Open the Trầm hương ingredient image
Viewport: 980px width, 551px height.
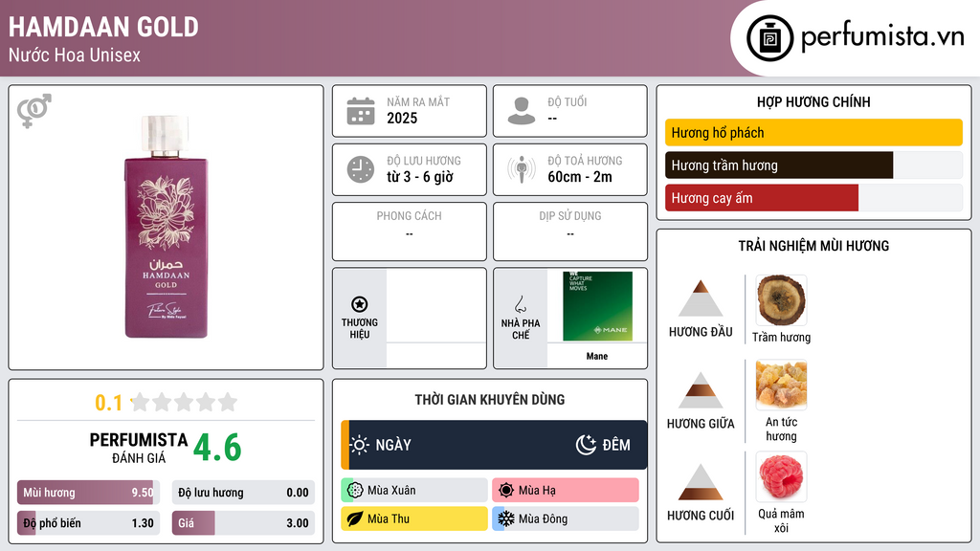click(x=781, y=300)
